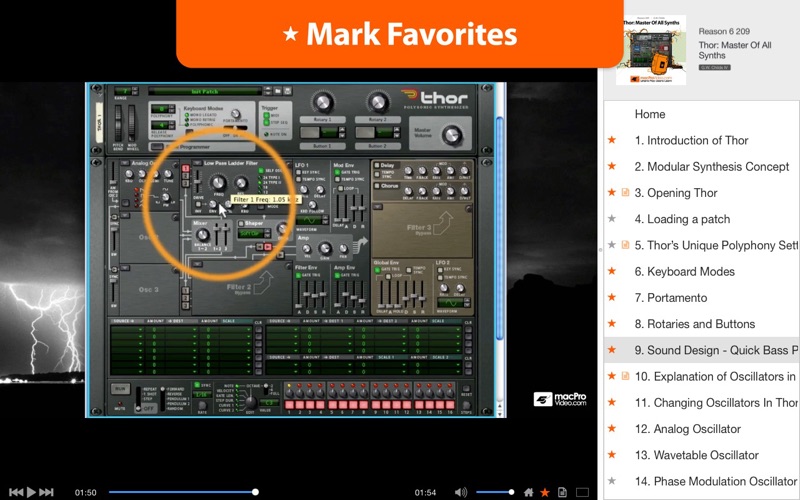Toggle favorite star for Introduction of Thor
This screenshot has height=500, width=800.
612,140
